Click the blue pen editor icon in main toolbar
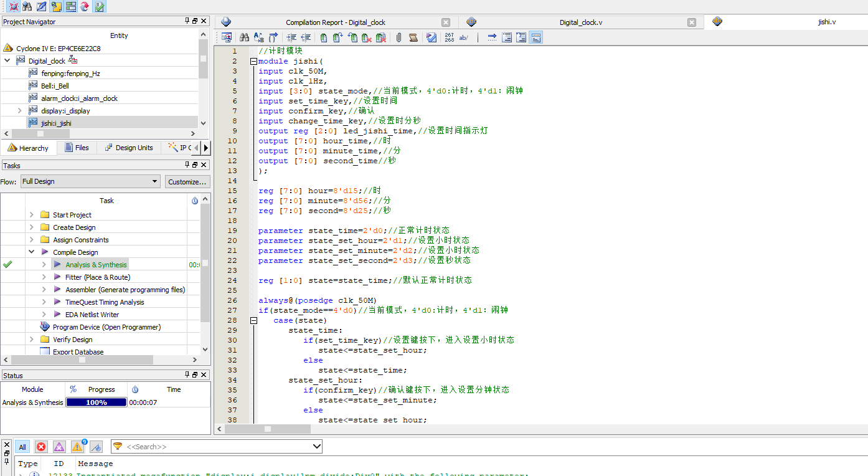Viewport: 868px width, 476px height. pyautogui.click(x=41, y=6)
